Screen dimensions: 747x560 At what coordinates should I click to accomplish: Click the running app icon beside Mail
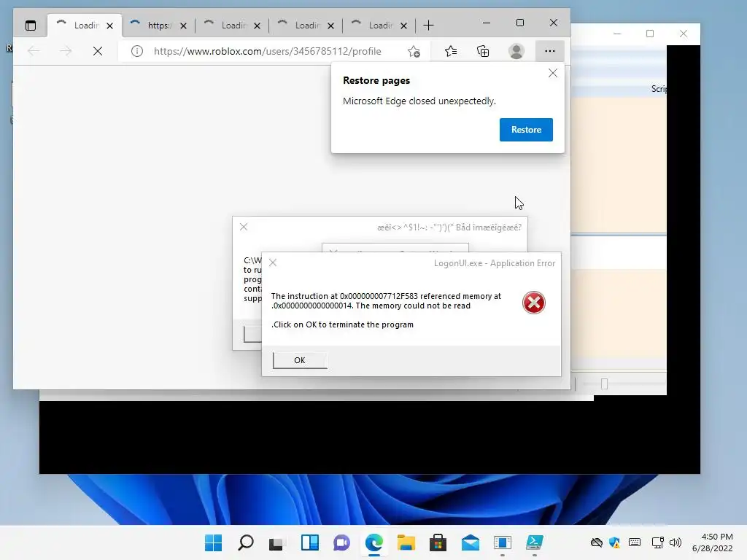[x=503, y=542]
